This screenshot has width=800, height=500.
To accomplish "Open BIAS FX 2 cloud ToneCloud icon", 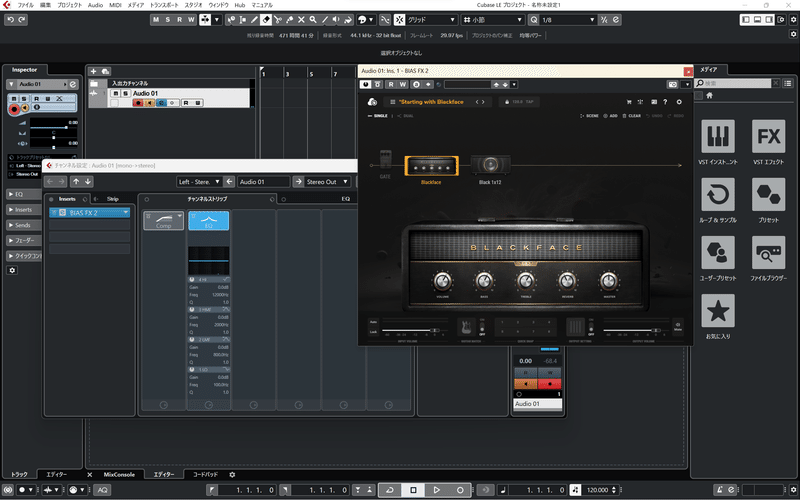I will tap(372, 102).
